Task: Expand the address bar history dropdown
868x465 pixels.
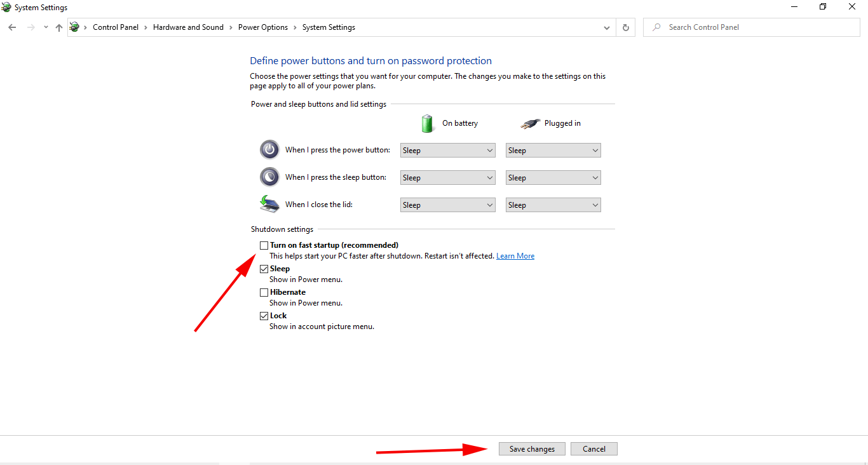Action: click(607, 27)
